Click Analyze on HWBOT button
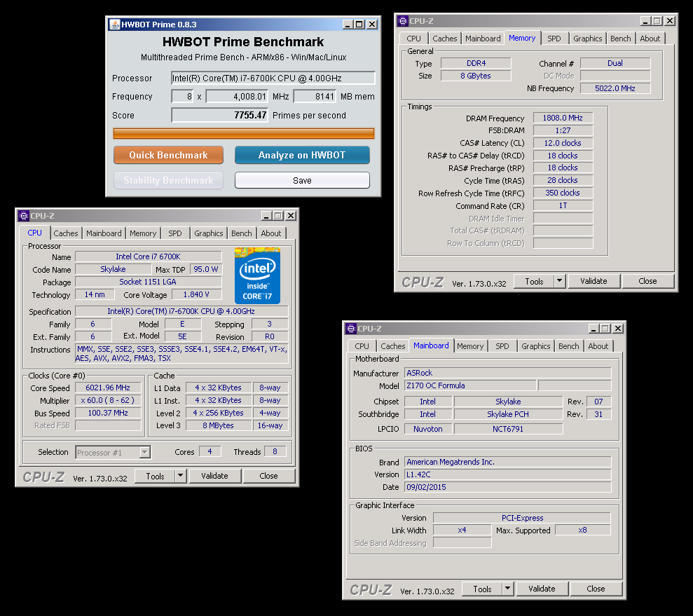Viewport: 693px width, 616px height. (302, 155)
